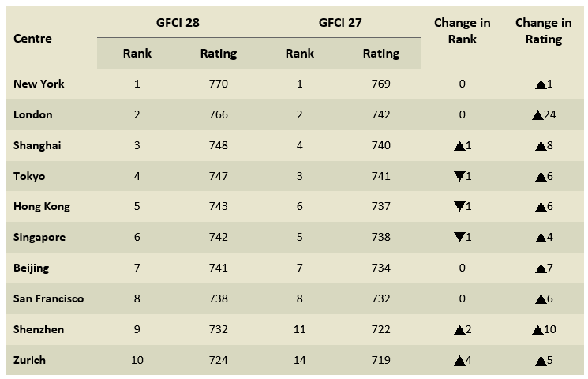Screen dimensions: 588x379
Task: Click the down arrow in Hong Kong's rank change
Action: 459,207
